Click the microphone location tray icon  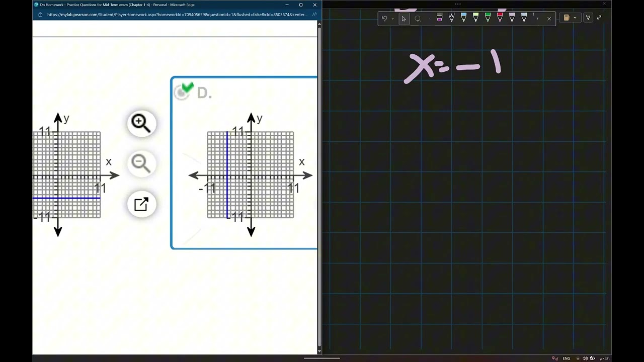pos(554,358)
